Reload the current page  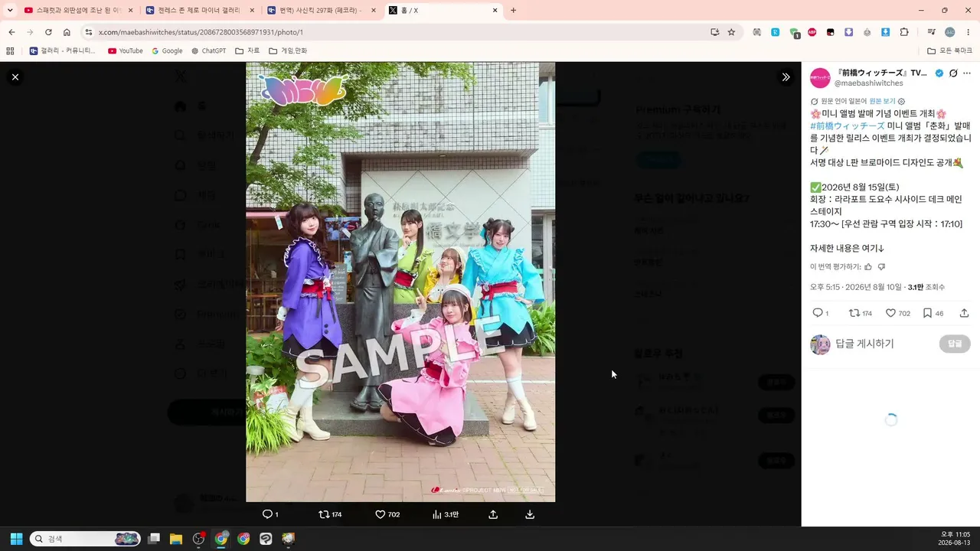tap(48, 32)
